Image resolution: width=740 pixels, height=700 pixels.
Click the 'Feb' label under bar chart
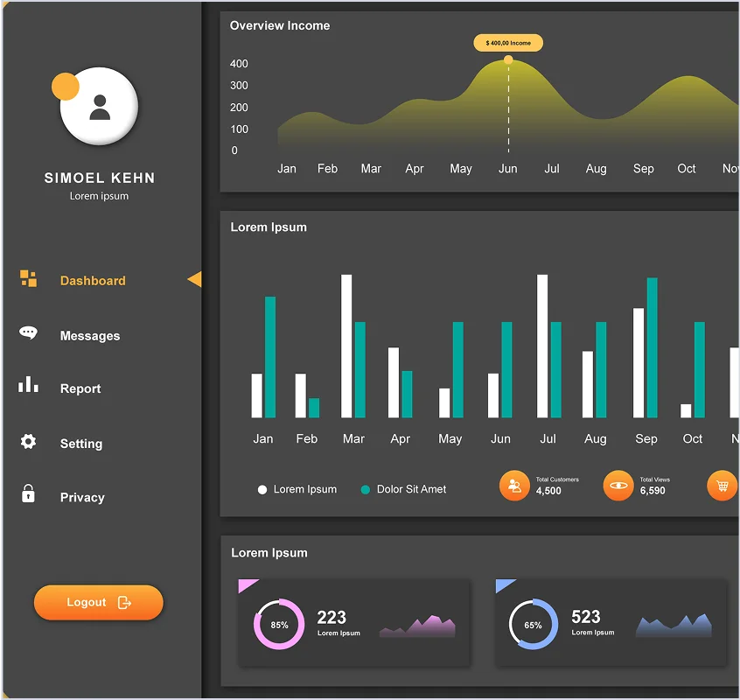(307, 439)
